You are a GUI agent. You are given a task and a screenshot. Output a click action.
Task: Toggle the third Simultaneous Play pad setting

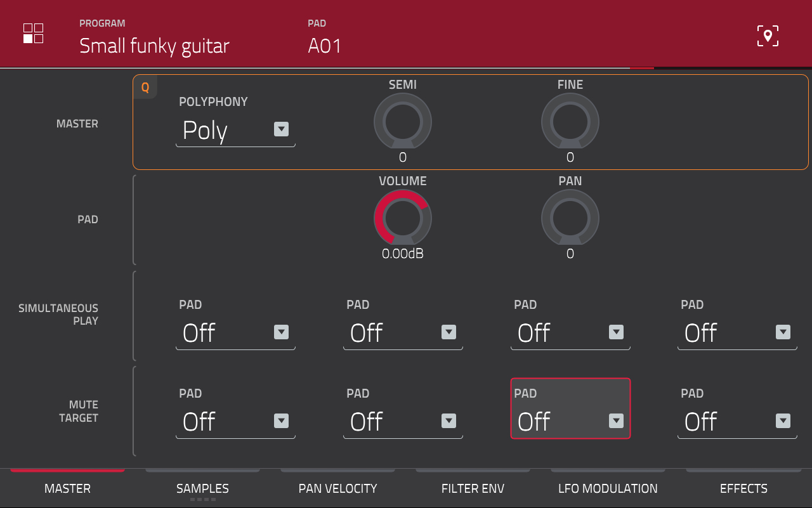(570, 333)
